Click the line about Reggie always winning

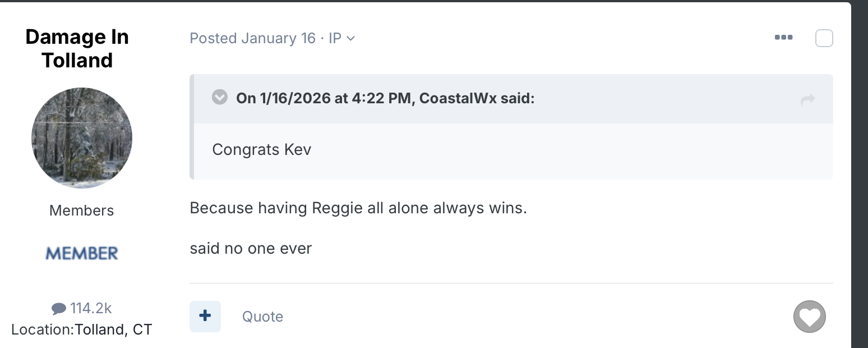(x=358, y=208)
